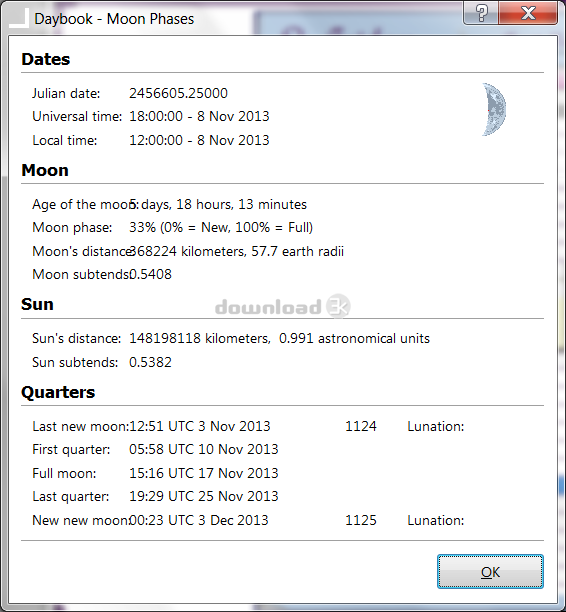Click the moon phase image
This screenshot has width=566, height=612.
click(494, 109)
